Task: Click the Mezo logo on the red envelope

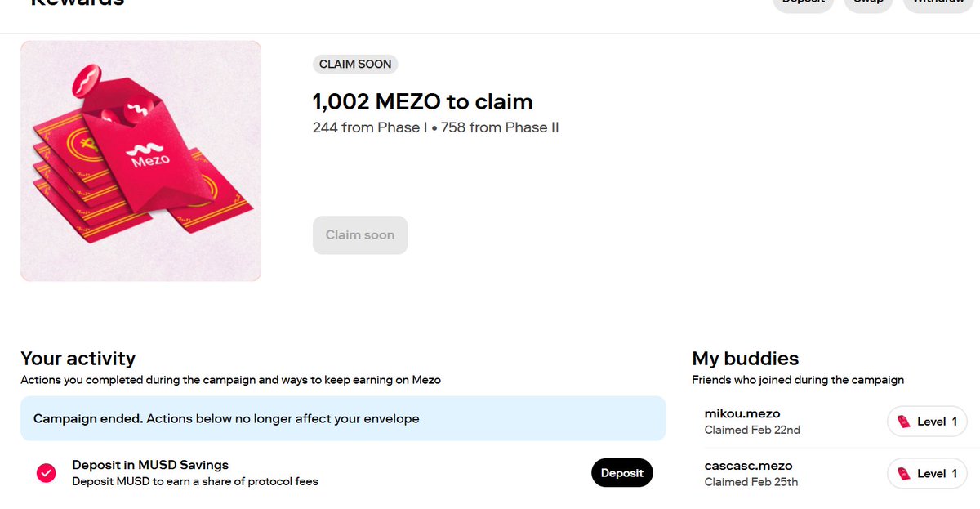Action: click(149, 155)
